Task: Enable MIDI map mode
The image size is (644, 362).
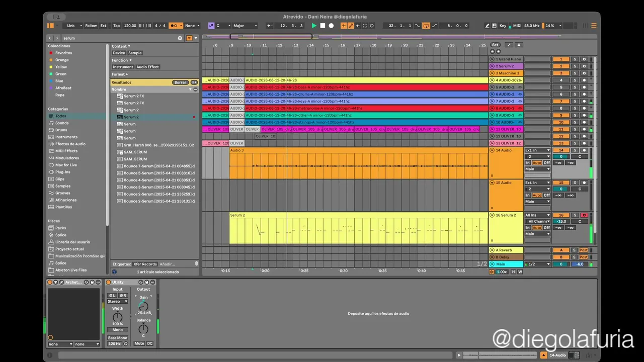Action: pyautogui.click(x=517, y=26)
